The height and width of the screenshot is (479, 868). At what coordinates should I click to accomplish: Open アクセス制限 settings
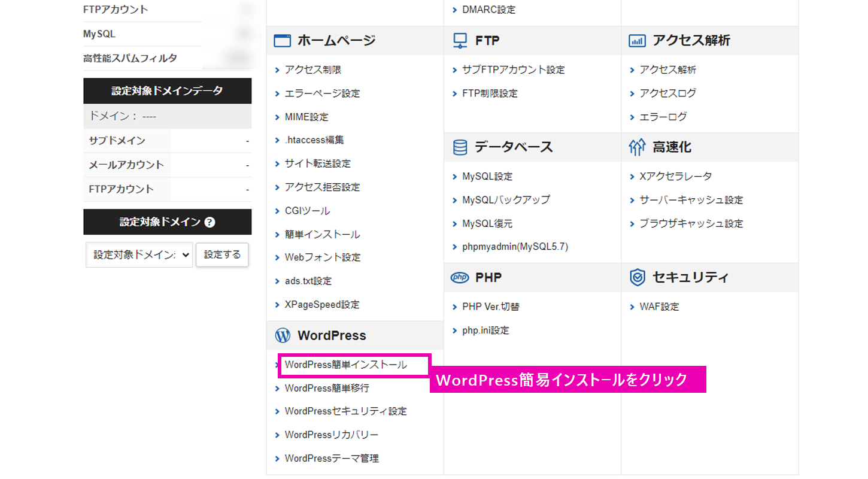point(313,70)
